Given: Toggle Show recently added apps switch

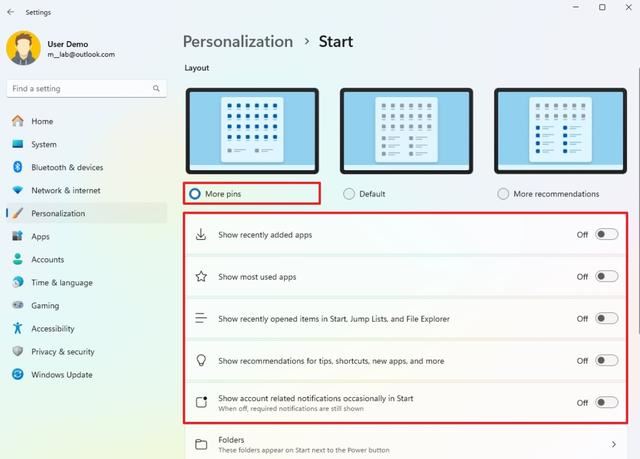Looking at the screenshot, I should click(x=606, y=235).
